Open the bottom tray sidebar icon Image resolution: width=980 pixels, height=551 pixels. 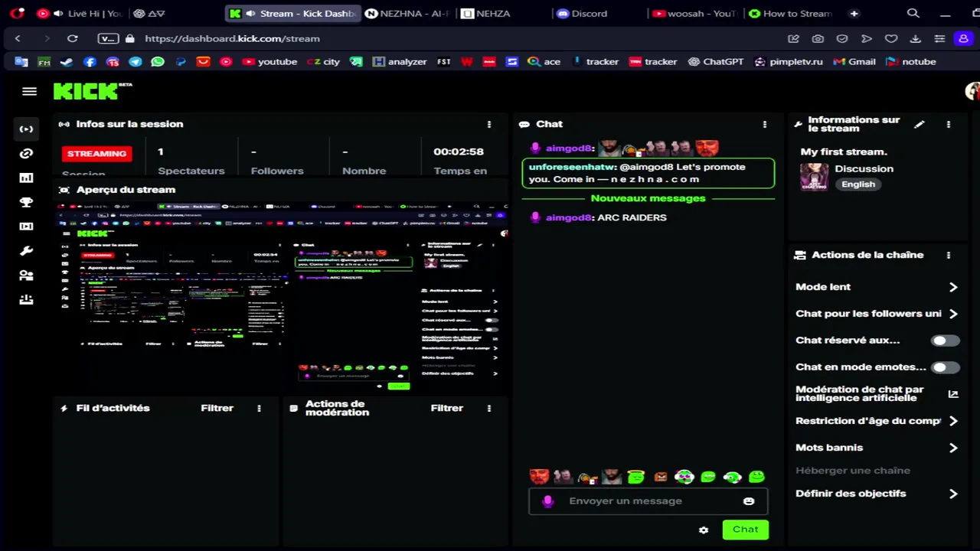[x=26, y=300]
